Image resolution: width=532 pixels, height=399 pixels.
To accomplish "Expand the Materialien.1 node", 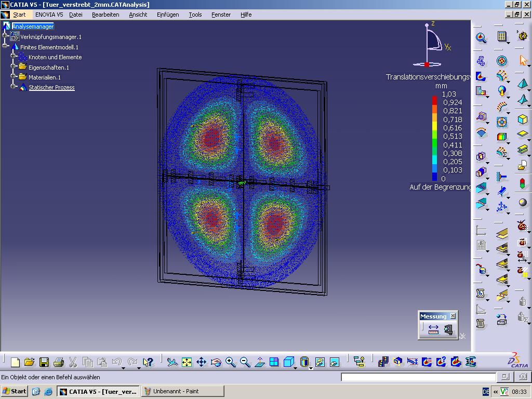I will pos(13,76).
